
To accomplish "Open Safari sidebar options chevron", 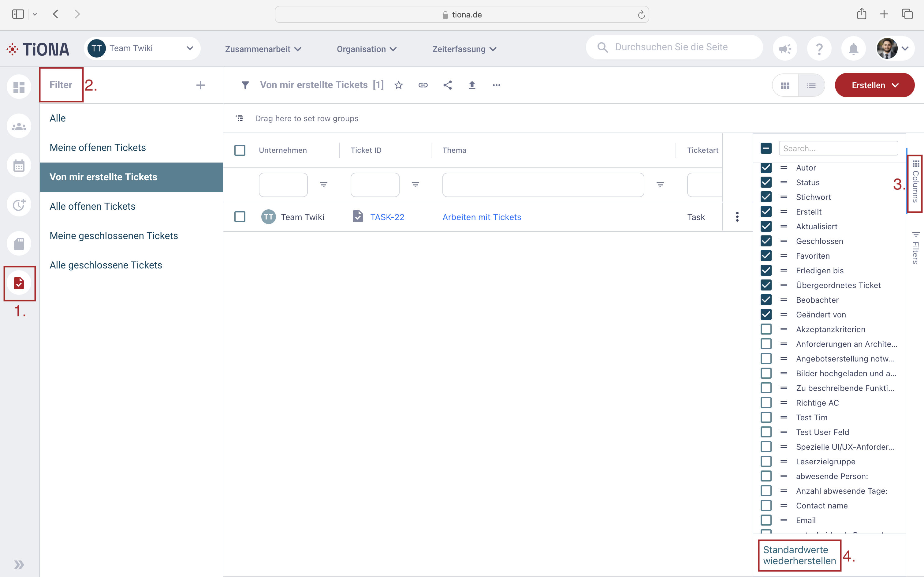I will (x=35, y=14).
